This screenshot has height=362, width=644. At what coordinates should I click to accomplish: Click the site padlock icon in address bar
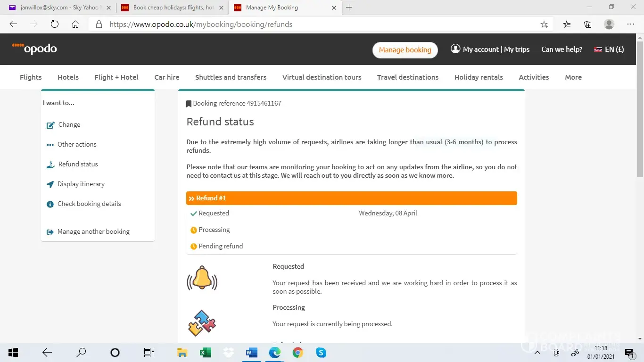click(x=99, y=25)
